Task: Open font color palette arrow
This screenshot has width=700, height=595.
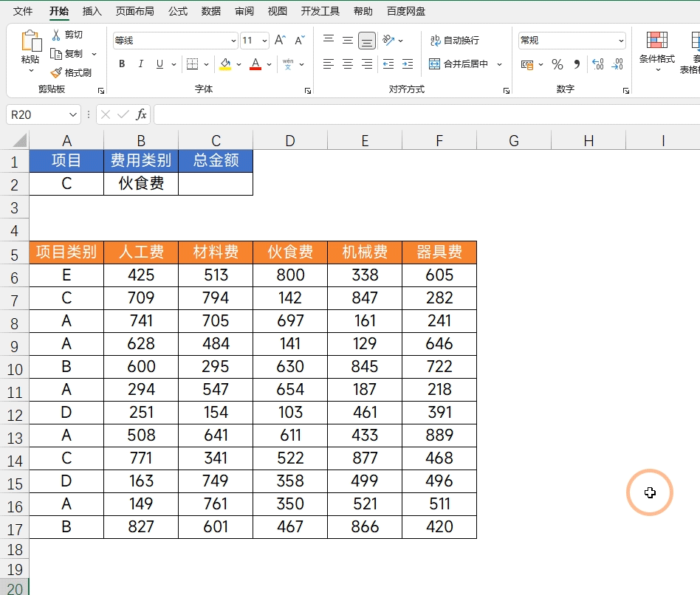Action: click(270, 64)
